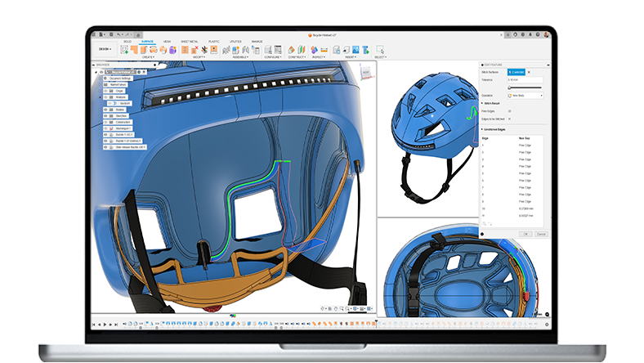Click the Undo arrow in title bar
The width and height of the screenshot is (644, 363).
[x=119, y=34]
